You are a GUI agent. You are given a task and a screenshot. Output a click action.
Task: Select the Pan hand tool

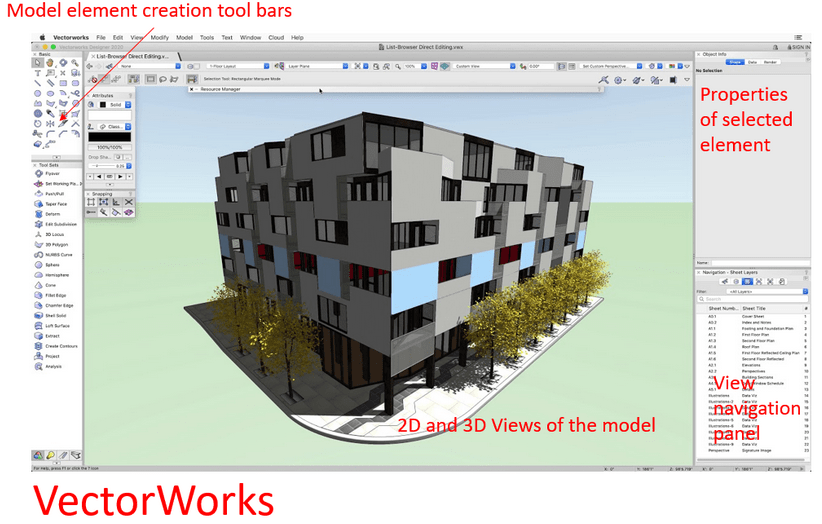pyautogui.click(x=49, y=63)
